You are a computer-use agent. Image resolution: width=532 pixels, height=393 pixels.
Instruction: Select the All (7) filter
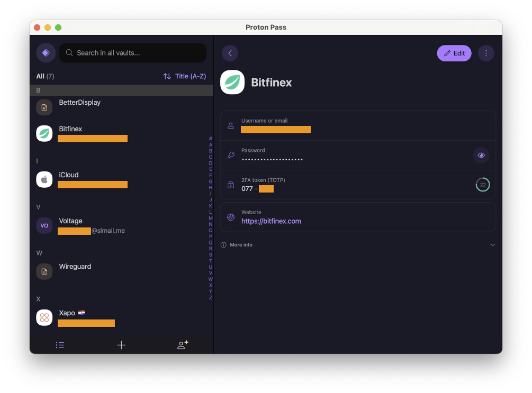click(45, 76)
